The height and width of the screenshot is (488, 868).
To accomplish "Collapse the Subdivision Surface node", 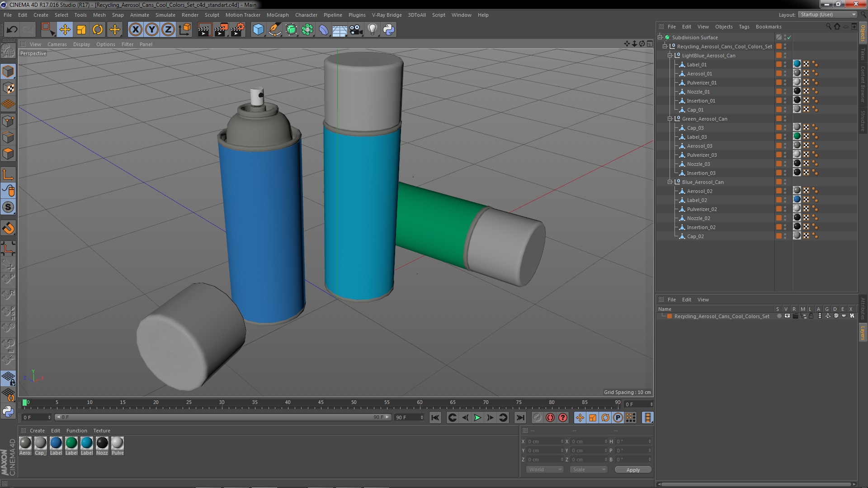I will coord(660,38).
